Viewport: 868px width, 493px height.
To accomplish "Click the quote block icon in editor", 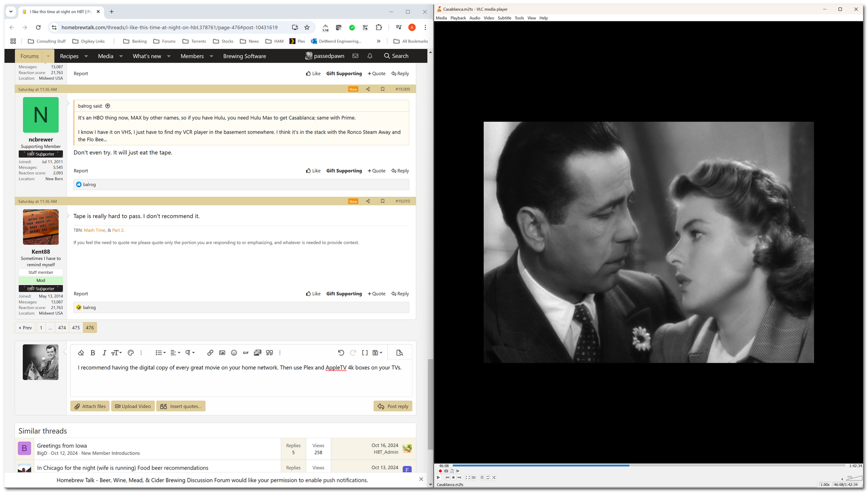I will (270, 353).
